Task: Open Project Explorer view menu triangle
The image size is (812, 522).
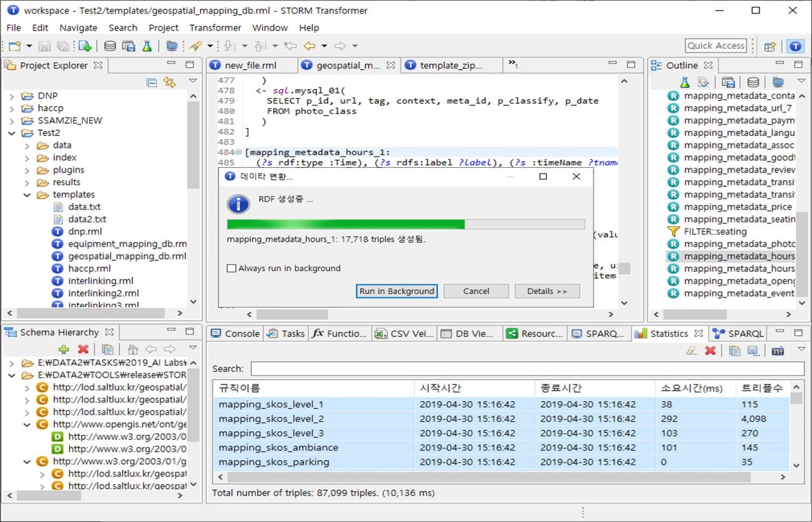Action: [x=193, y=81]
